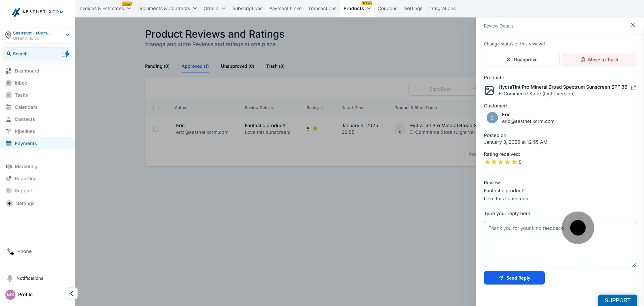
Task: Expand the Products menu dropdown
Action: [369, 9]
